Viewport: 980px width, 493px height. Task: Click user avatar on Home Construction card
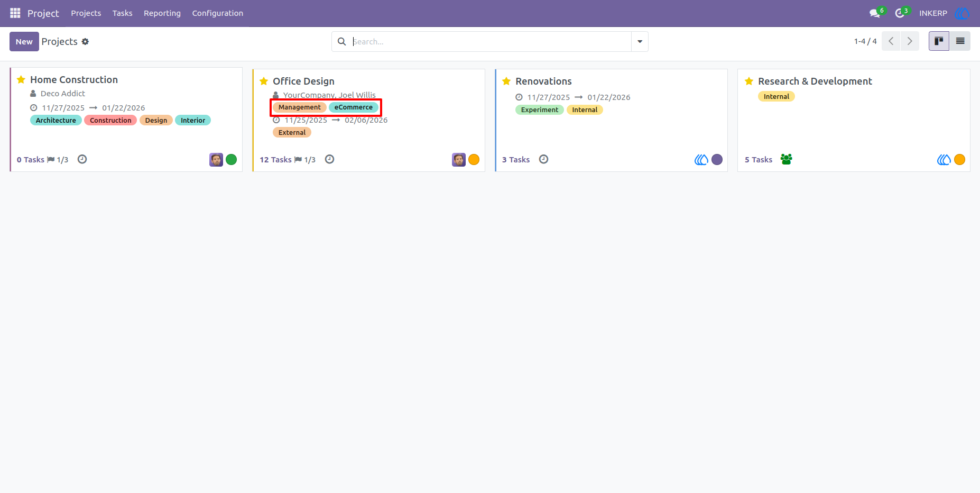coord(216,160)
